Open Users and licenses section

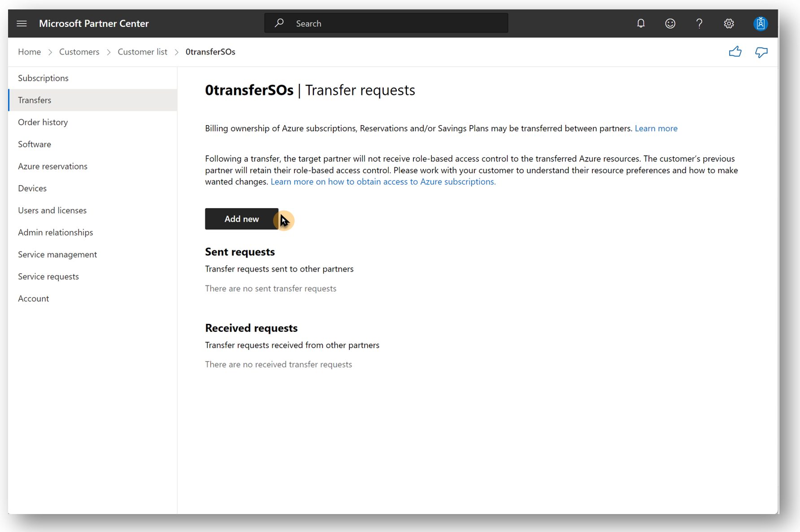[52, 210]
